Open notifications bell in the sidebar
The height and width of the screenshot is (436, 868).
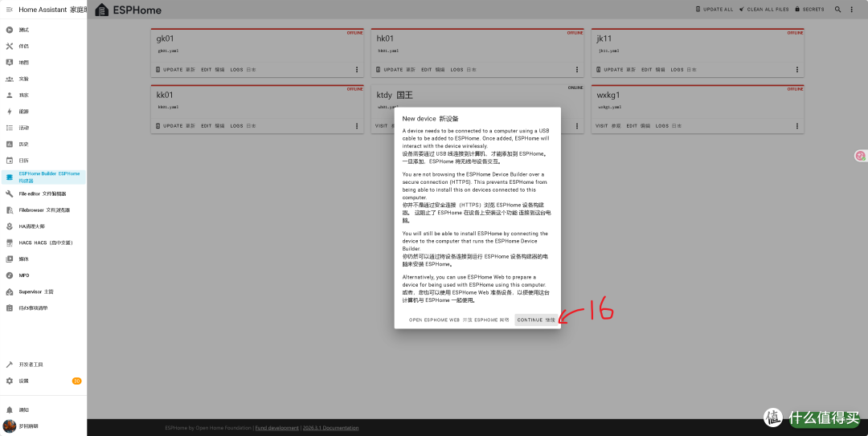coord(43,410)
